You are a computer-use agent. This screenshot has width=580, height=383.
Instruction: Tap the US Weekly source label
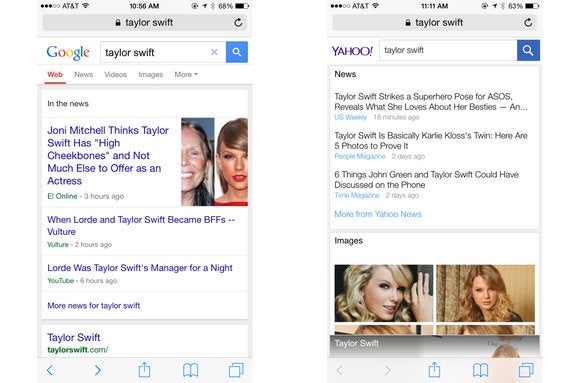[351, 117]
